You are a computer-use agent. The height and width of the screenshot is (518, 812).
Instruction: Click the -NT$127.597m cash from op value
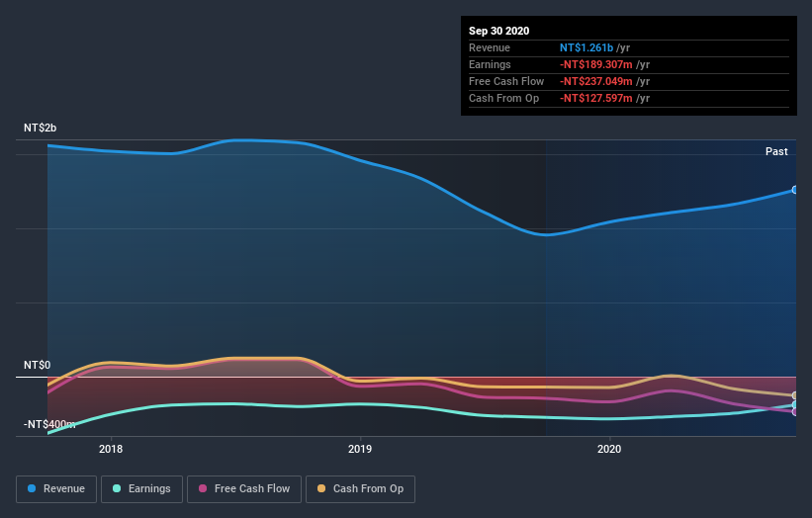point(596,98)
